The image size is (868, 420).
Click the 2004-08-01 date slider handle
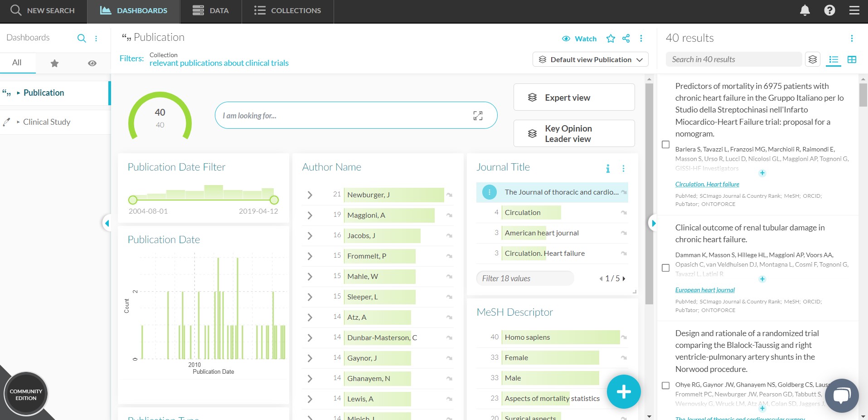(x=133, y=200)
